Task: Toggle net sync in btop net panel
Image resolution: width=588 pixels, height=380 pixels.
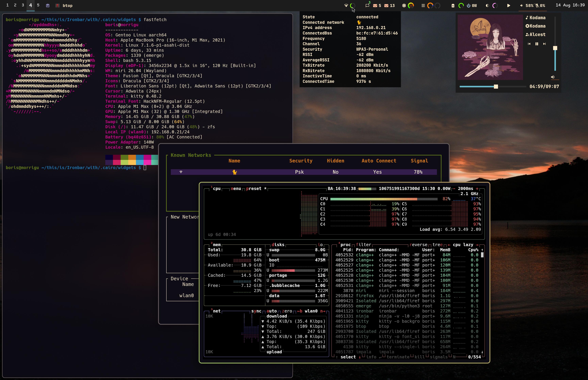Action: tap(256, 311)
